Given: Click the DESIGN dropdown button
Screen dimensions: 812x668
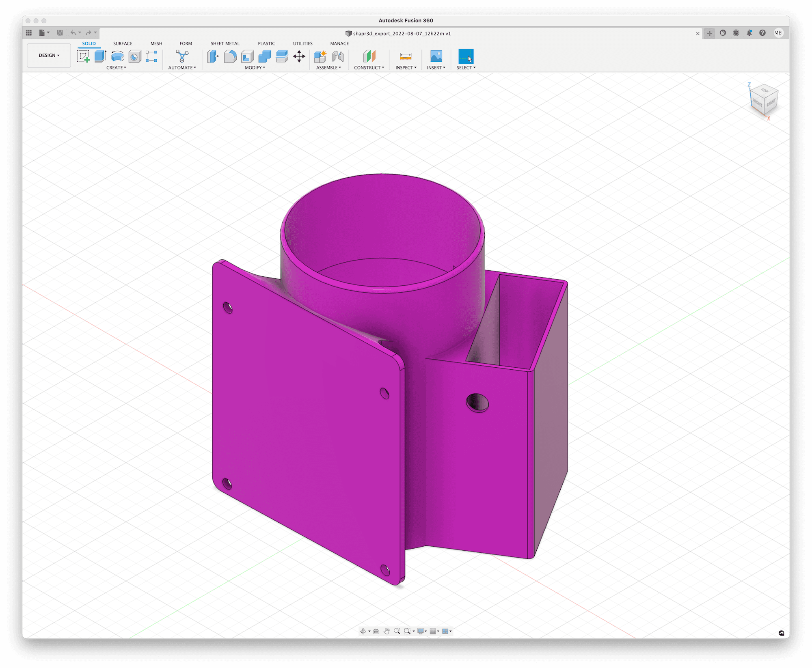Looking at the screenshot, I should pos(47,56).
